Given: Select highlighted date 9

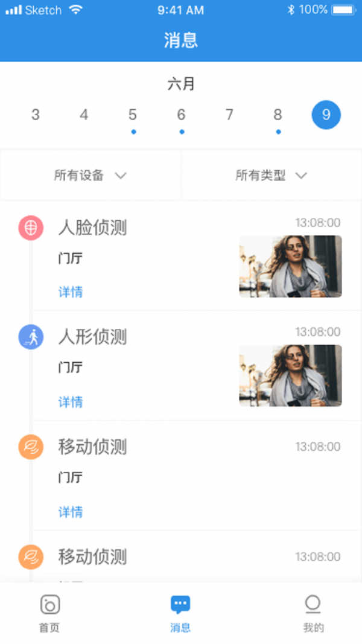Looking at the screenshot, I should [x=326, y=115].
